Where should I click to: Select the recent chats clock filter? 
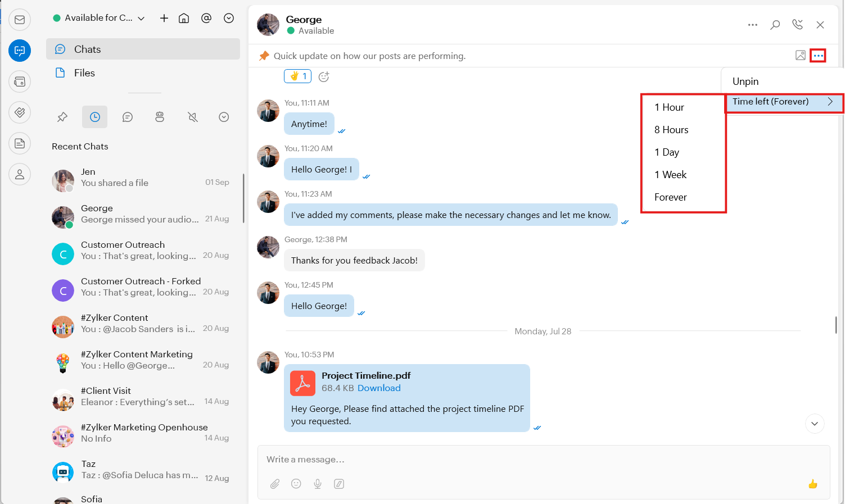pos(95,117)
